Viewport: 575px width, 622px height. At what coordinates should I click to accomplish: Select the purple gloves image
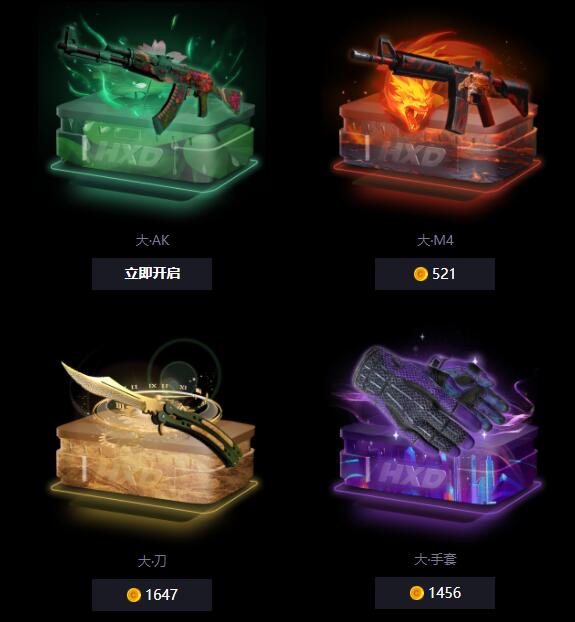(430, 401)
